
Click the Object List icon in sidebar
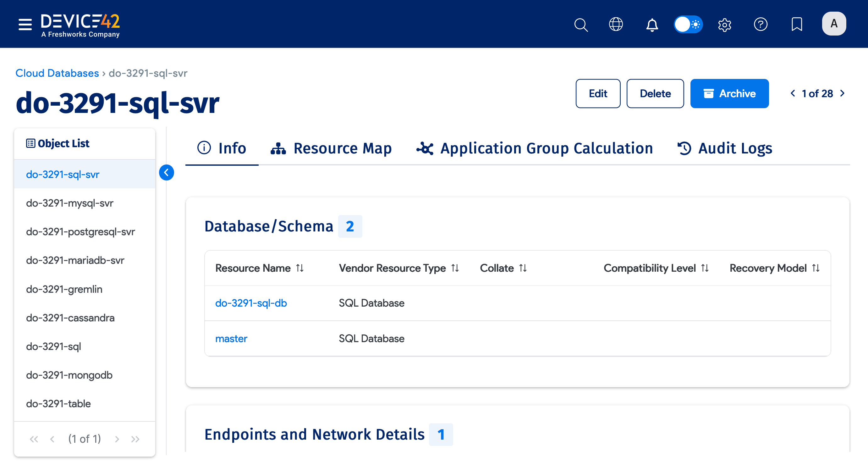[31, 143]
